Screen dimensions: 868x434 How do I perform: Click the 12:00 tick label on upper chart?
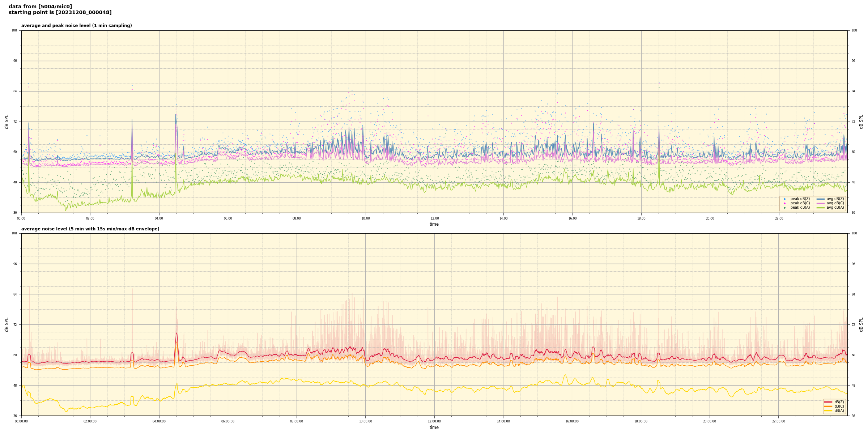434,218
